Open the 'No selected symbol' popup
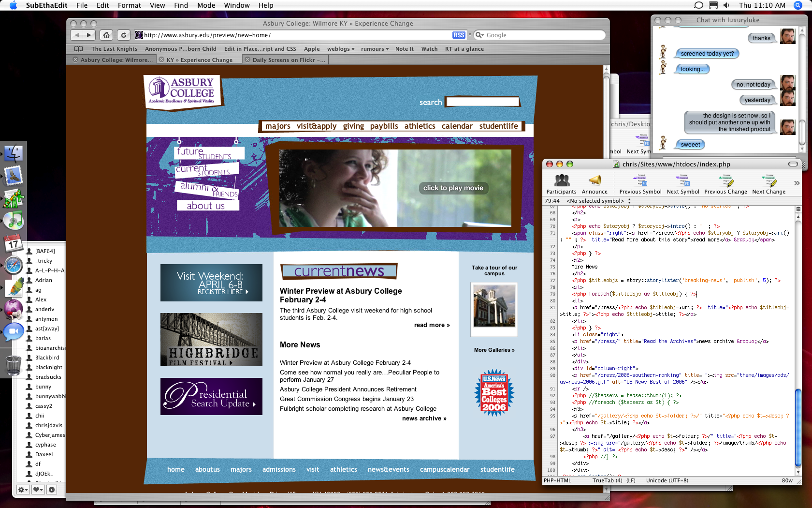 [x=598, y=201]
